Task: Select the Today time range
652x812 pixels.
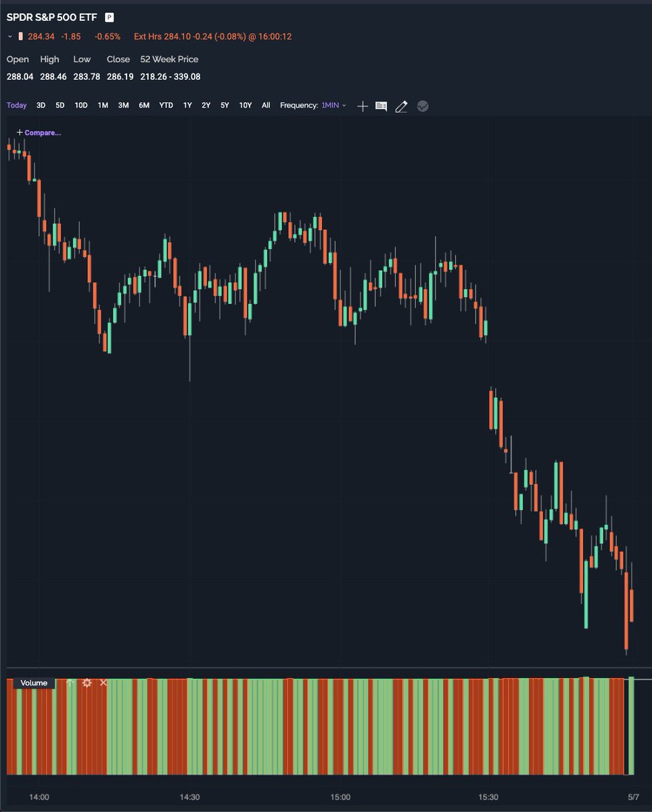Action: (x=17, y=106)
